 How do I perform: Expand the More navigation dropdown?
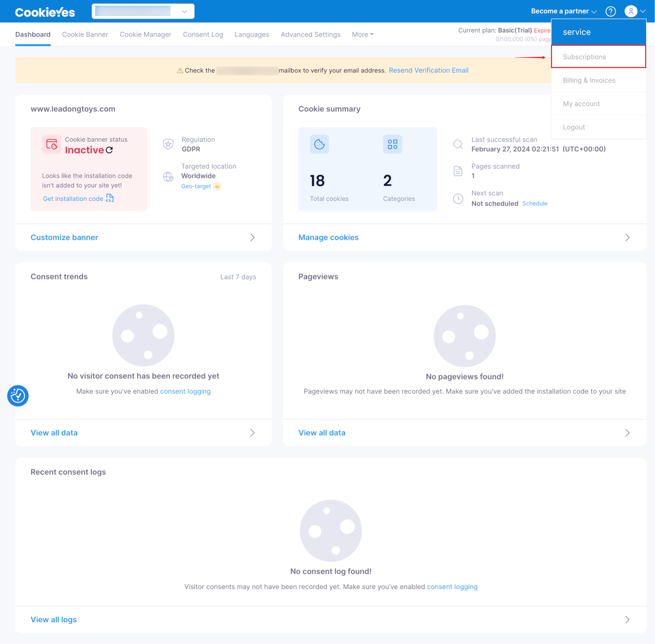coord(362,35)
